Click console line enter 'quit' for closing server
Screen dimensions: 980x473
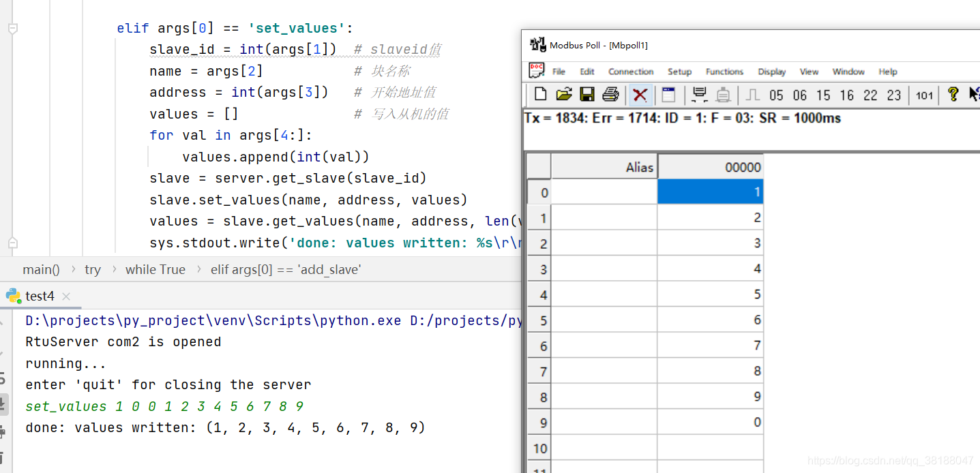(168, 385)
